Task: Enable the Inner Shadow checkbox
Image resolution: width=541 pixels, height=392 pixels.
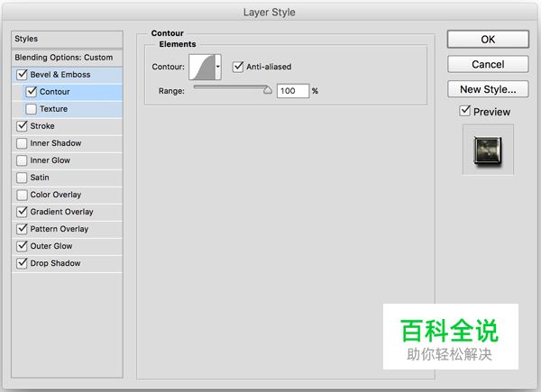Action: pyautogui.click(x=22, y=143)
